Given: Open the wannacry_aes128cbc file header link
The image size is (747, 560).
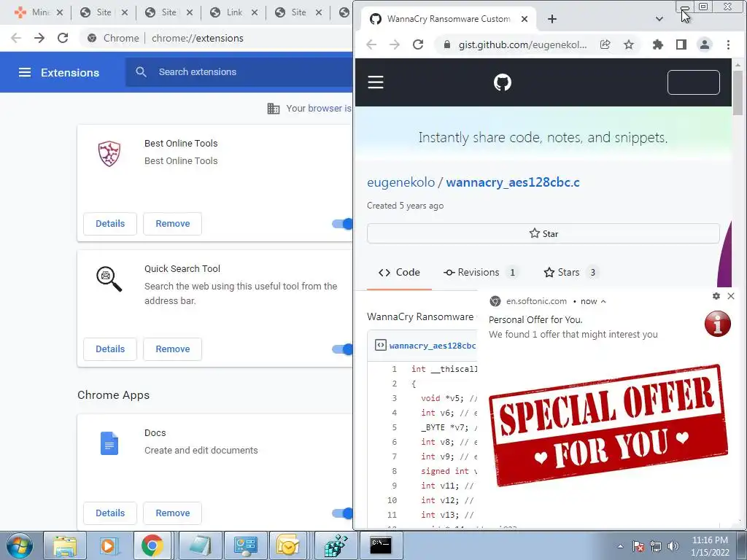Looking at the screenshot, I should click(x=432, y=346).
